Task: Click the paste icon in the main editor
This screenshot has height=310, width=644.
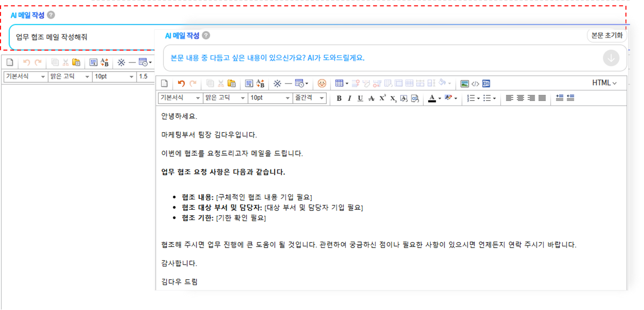Action: 232,83
